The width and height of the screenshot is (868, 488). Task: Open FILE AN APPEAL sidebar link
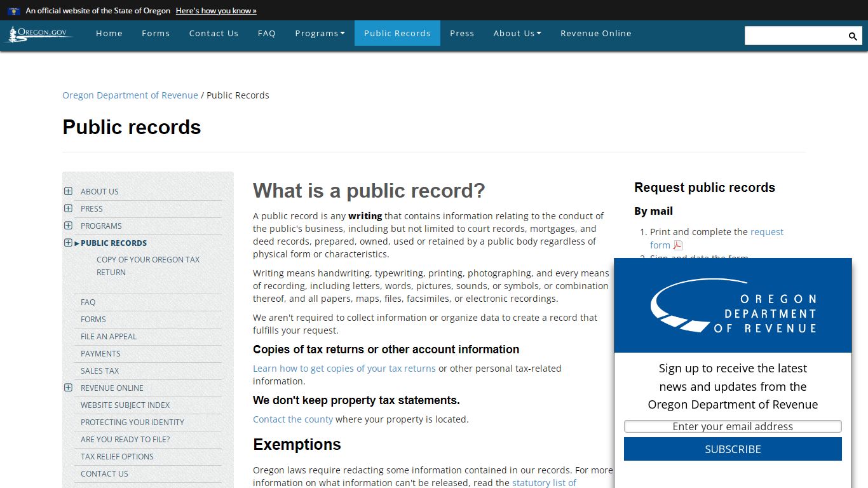tap(109, 336)
